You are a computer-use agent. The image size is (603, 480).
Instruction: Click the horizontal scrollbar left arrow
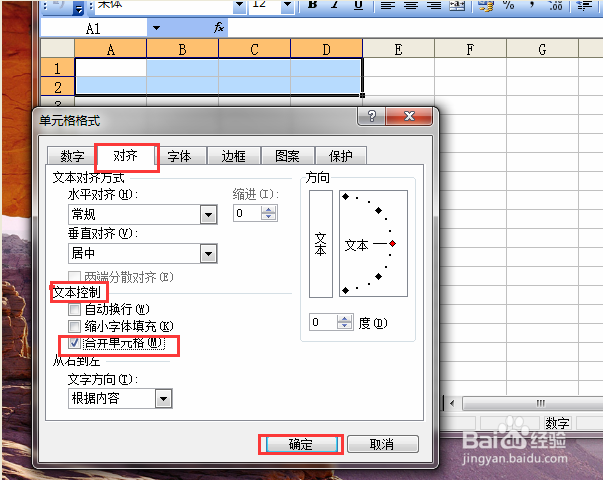pos(452,403)
